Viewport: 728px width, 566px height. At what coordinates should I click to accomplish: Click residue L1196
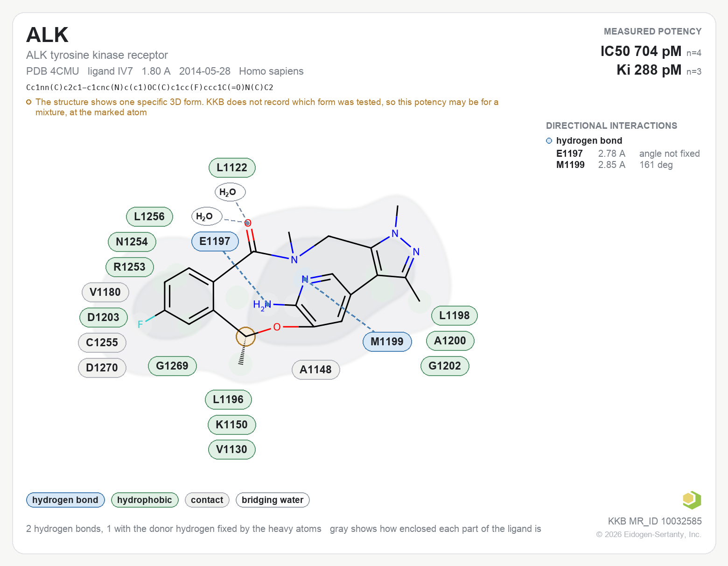coord(228,399)
